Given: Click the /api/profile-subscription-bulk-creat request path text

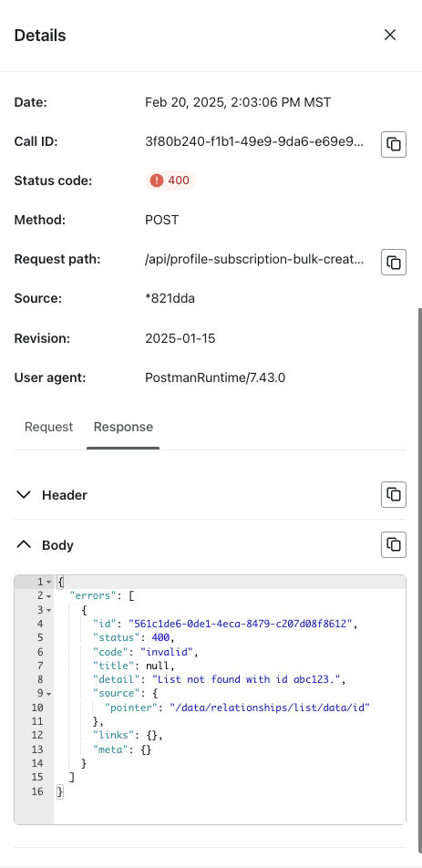Looking at the screenshot, I should point(254,259).
